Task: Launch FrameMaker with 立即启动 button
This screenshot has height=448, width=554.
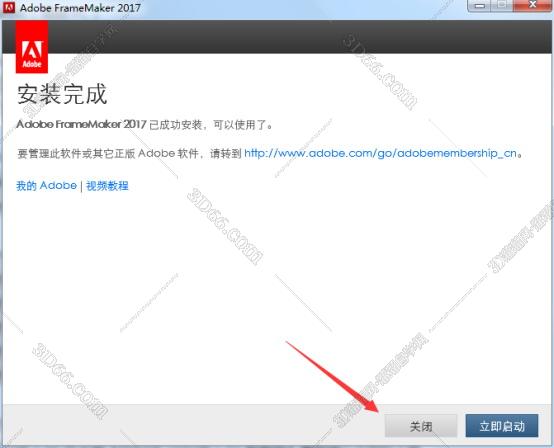Action: pos(502,426)
